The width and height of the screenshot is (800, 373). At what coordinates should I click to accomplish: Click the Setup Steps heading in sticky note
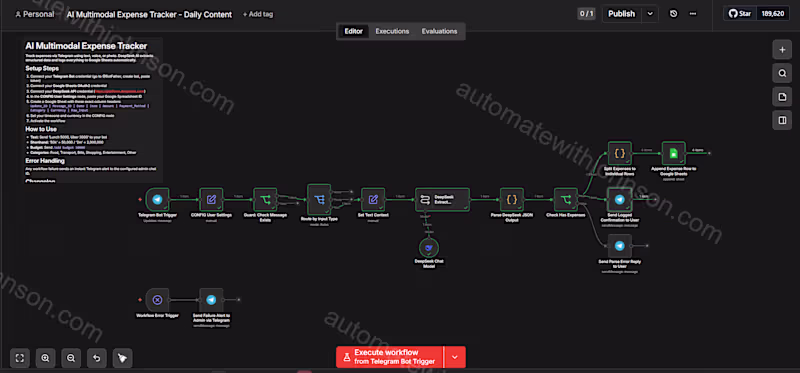pos(42,68)
